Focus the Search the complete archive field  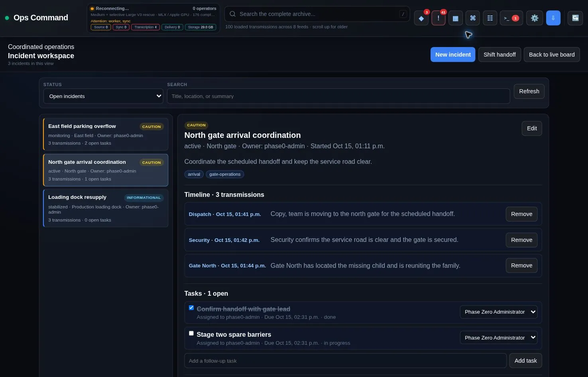[317, 14]
